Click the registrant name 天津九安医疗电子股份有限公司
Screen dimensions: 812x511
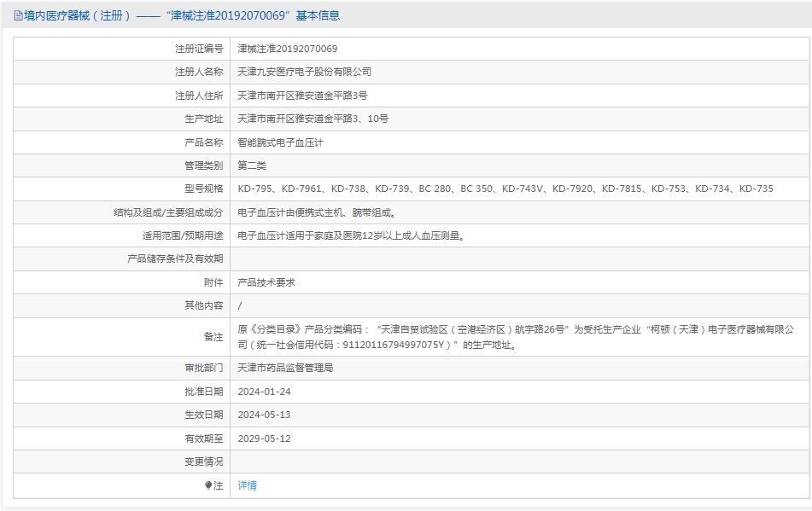coord(305,72)
